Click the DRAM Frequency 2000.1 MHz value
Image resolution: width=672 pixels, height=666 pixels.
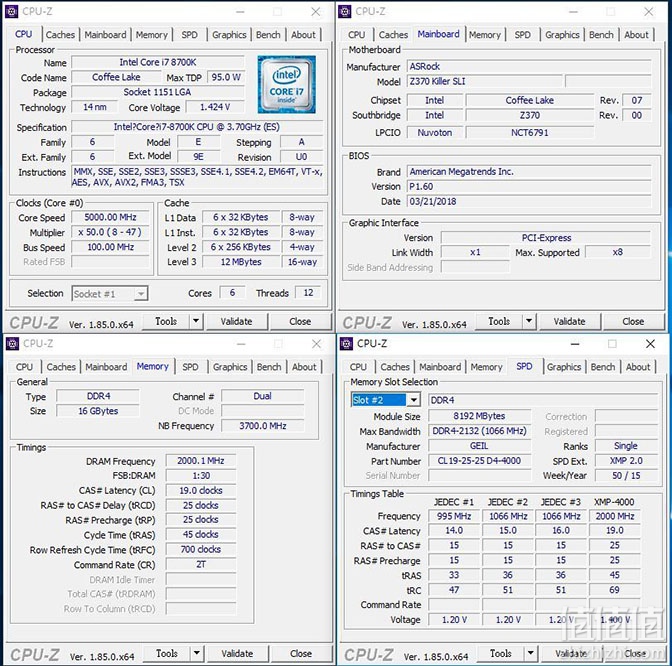[x=201, y=461]
